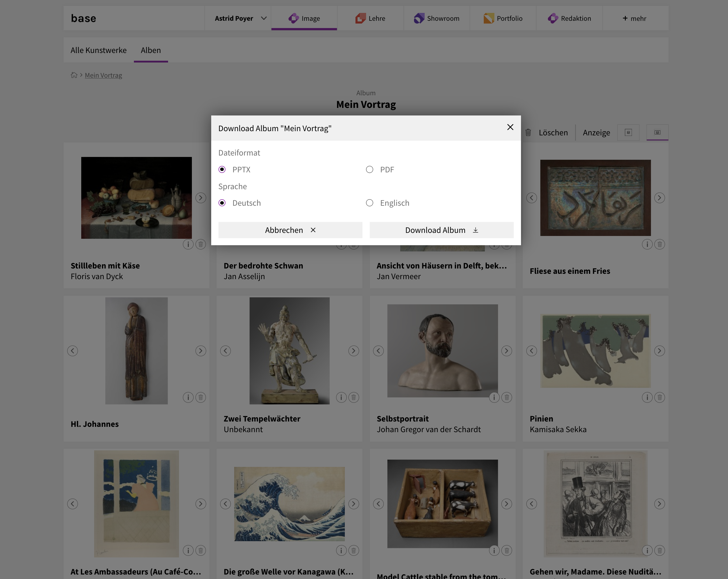Image resolution: width=728 pixels, height=579 pixels.
Task: Switch the language to Englisch
Action: click(369, 203)
